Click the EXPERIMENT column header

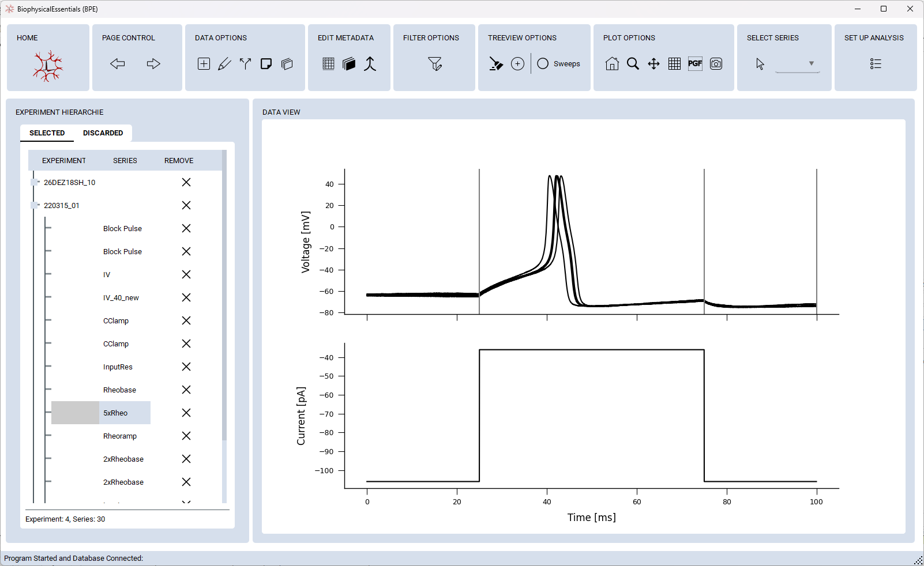(64, 161)
